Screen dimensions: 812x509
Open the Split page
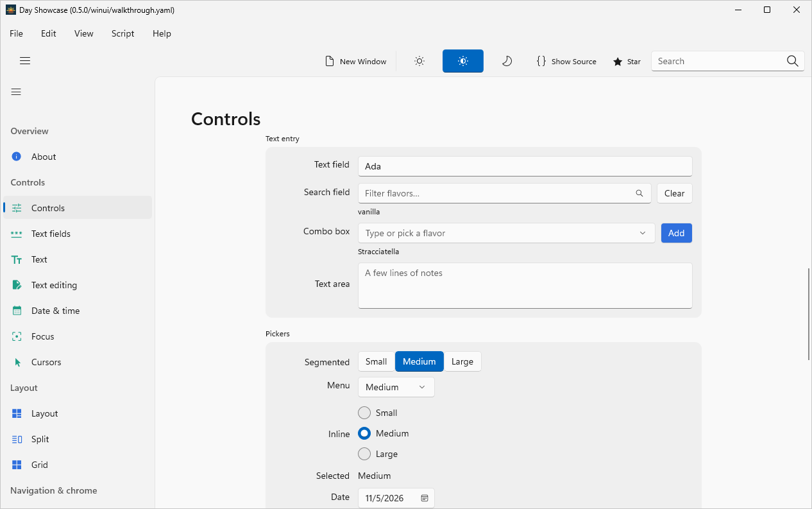pos(78,439)
